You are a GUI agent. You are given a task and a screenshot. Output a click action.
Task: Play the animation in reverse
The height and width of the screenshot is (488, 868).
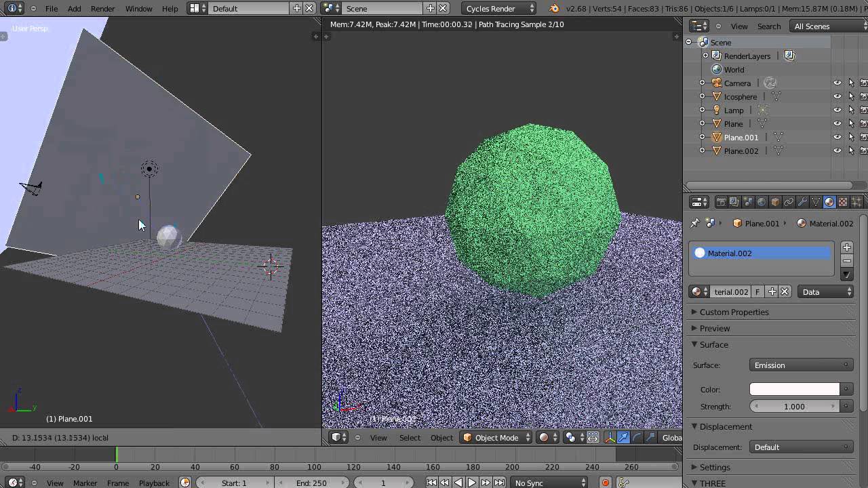pyautogui.click(x=458, y=483)
